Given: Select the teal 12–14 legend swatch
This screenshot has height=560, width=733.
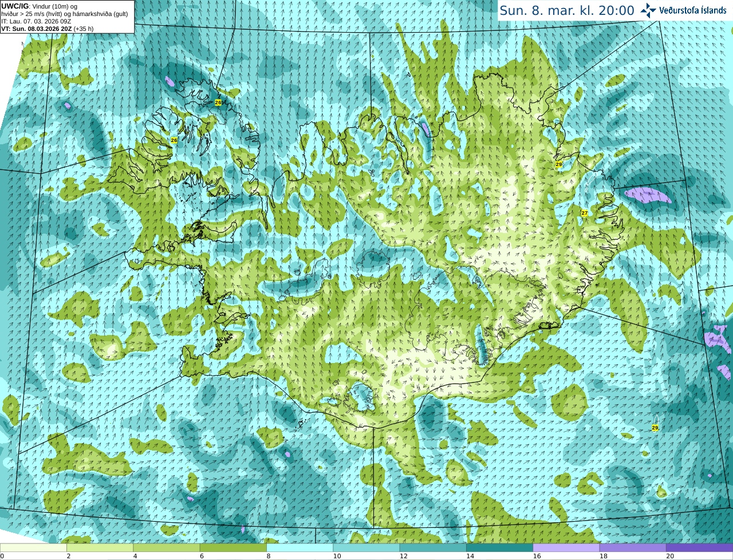Looking at the screenshot, I should tap(433, 547).
